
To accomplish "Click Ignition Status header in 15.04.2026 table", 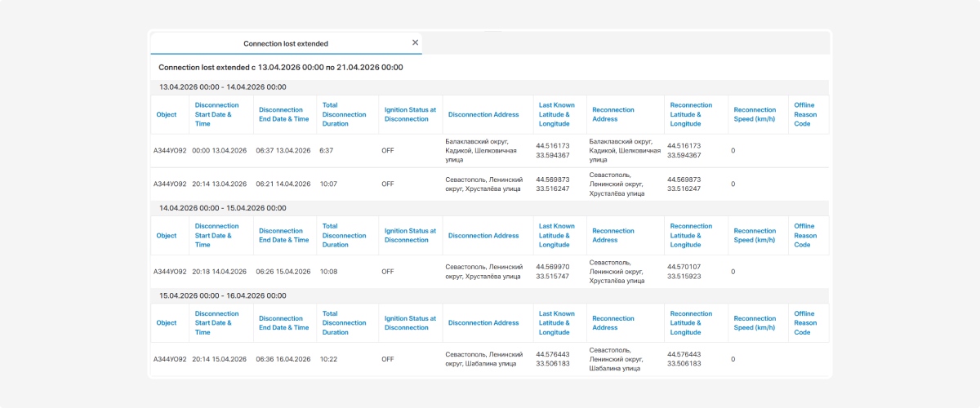I will (x=411, y=323).
